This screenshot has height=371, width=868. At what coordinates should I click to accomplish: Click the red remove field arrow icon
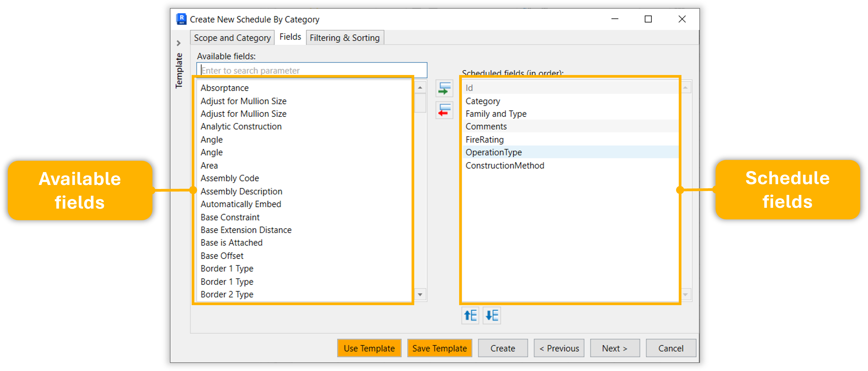[x=444, y=110]
